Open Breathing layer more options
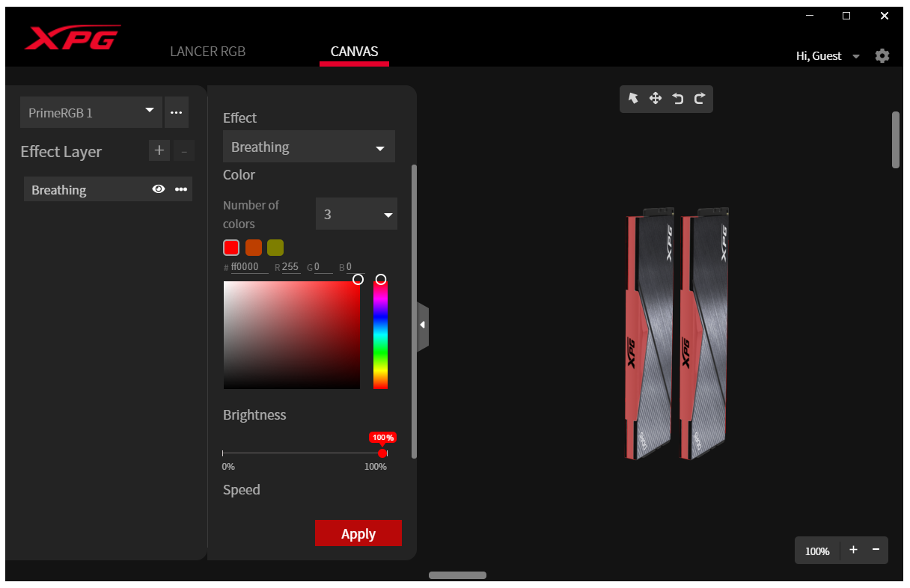Image resolution: width=910 pixels, height=588 pixels. pos(181,189)
